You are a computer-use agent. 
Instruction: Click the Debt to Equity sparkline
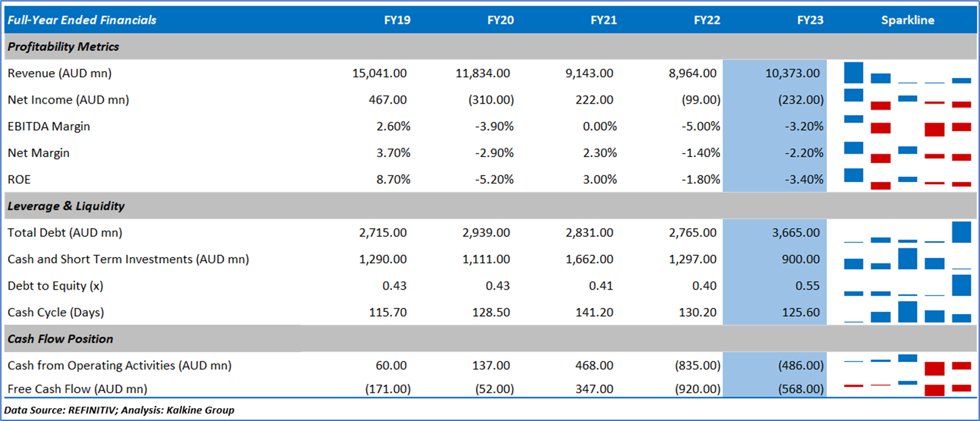coord(907,286)
